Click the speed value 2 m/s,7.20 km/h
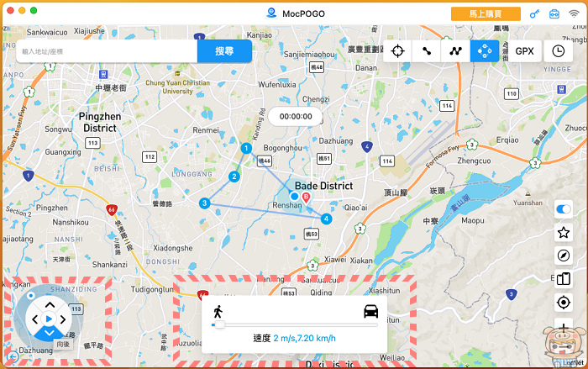Viewport: 588px width, 369px height. point(304,338)
